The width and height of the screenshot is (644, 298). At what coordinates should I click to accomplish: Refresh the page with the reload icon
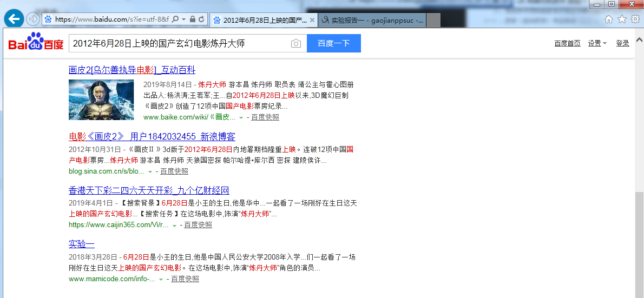point(201,19)
